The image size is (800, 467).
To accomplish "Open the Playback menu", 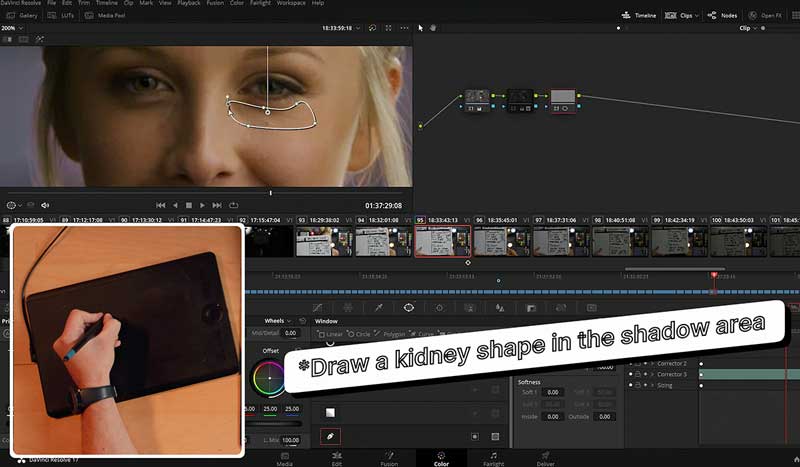I will coord(189,3).
